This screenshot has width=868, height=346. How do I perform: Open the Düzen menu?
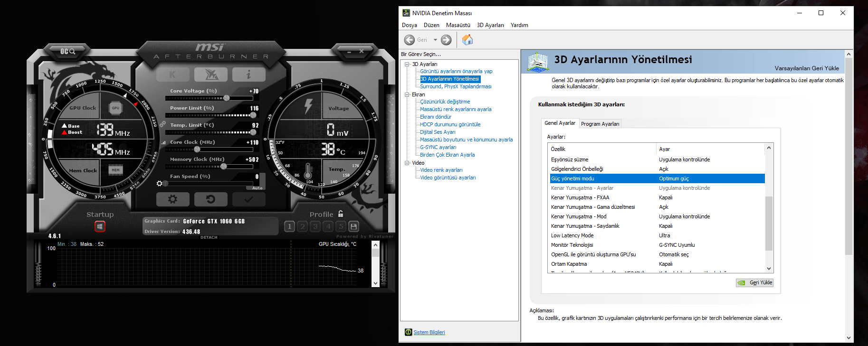point(431,25)
